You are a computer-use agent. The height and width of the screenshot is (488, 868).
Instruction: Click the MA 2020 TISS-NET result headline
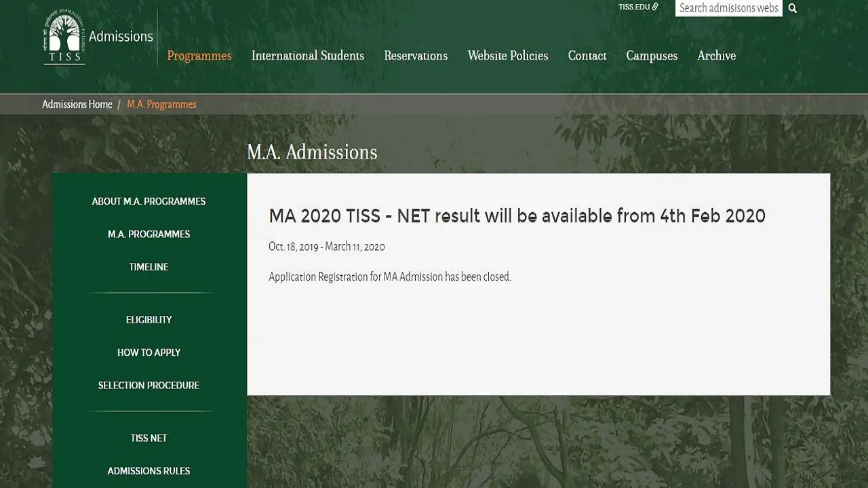(x=517, y=216)
